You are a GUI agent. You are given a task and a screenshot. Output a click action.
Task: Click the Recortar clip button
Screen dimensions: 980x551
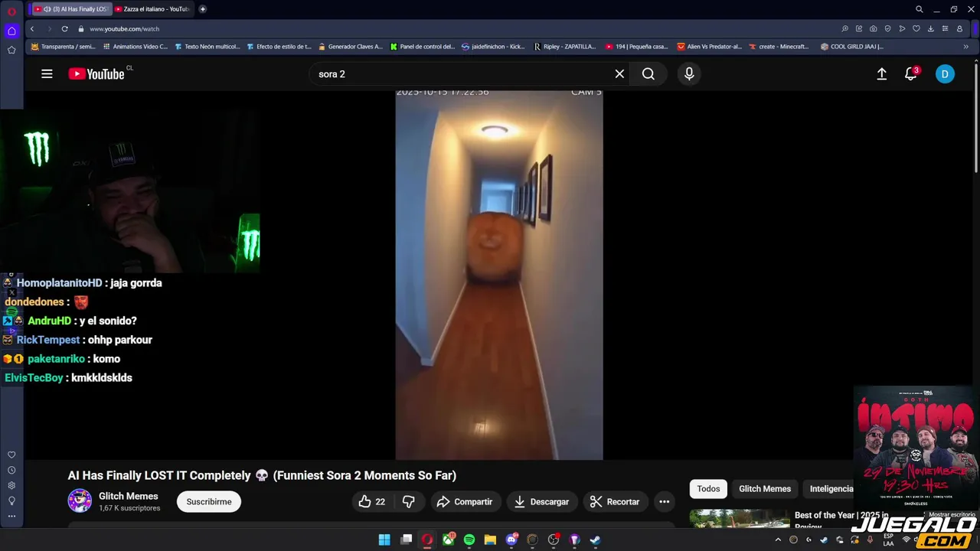coord(615,501)
